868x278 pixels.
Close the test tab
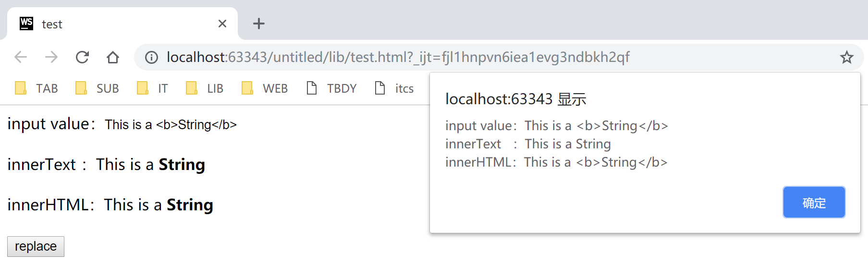[x=222, y=24]
